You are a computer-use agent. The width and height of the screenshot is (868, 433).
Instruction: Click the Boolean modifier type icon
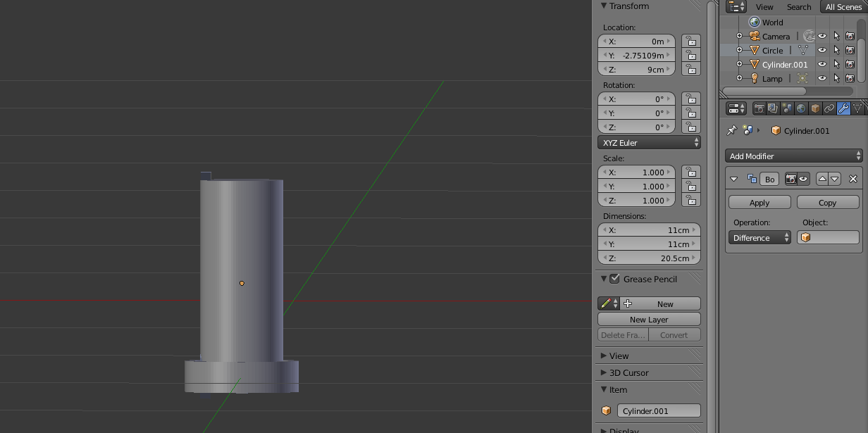tap(752, 179)
